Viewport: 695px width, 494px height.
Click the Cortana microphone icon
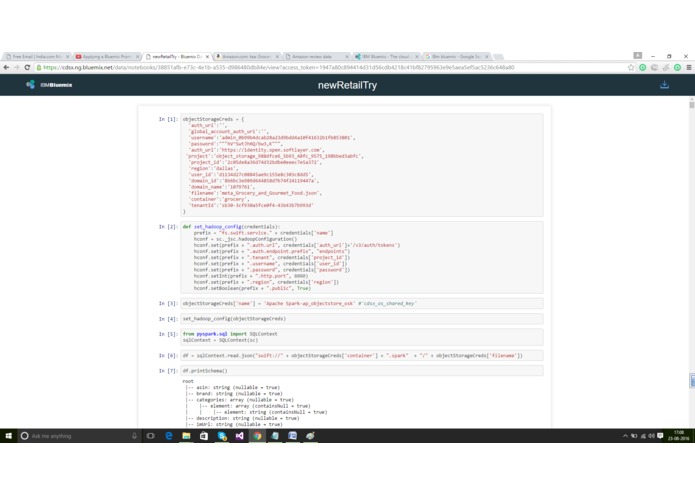(134, 436)
